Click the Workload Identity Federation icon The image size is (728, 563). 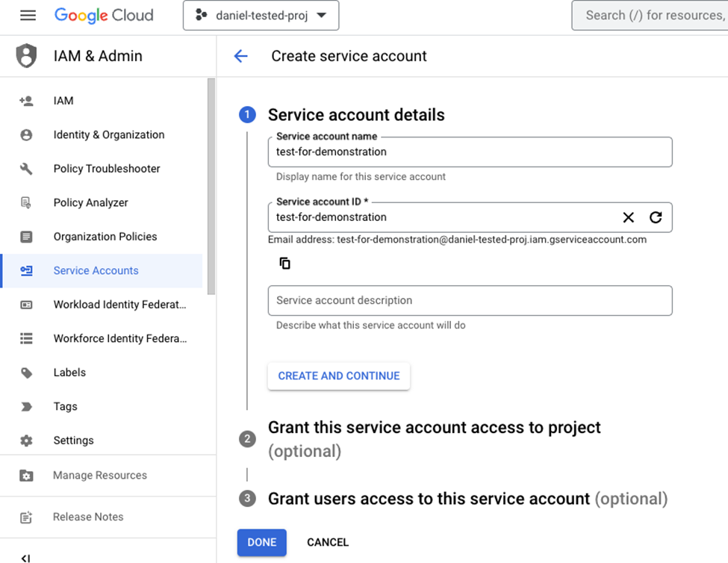26,305
